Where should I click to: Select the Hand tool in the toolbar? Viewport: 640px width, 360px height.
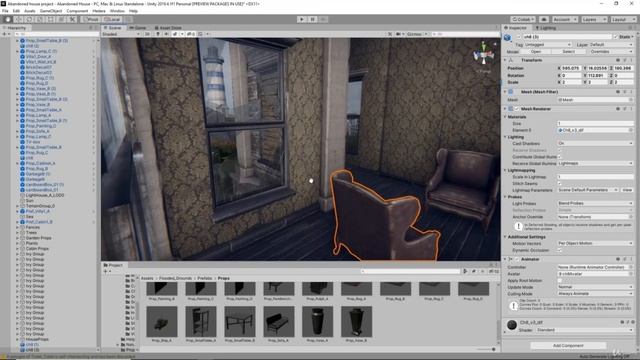[x=8, y=19]
